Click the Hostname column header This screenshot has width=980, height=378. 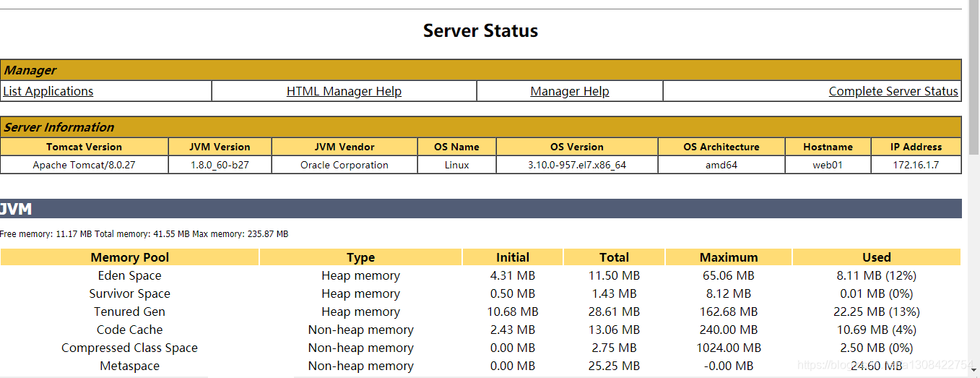coord(828,147)
